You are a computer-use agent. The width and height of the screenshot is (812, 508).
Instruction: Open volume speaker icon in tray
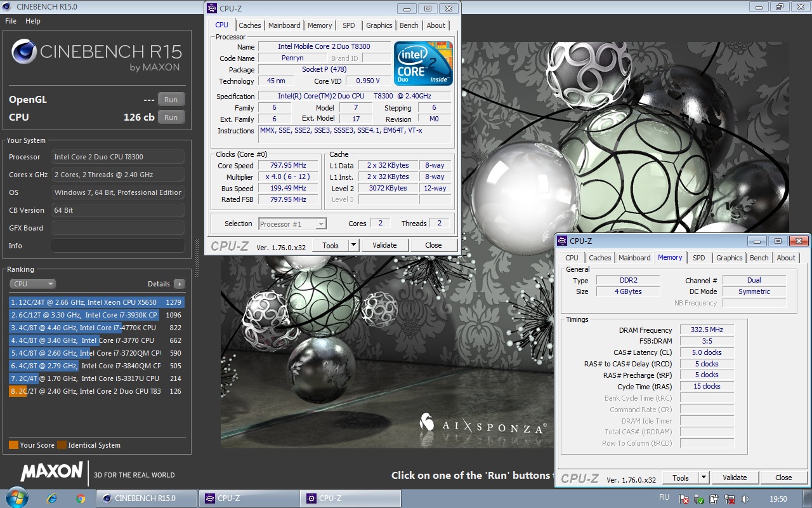click(x=745, y=499)
